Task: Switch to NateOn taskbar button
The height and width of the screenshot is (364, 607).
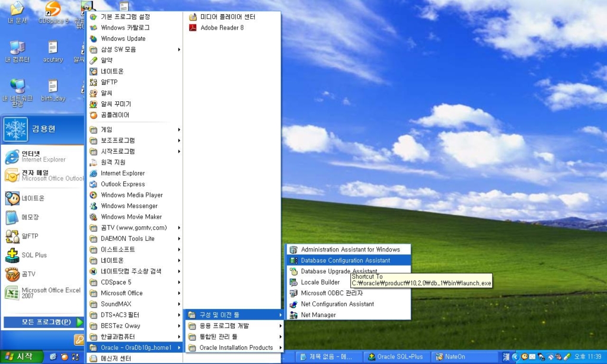Action: coord(465,357)
